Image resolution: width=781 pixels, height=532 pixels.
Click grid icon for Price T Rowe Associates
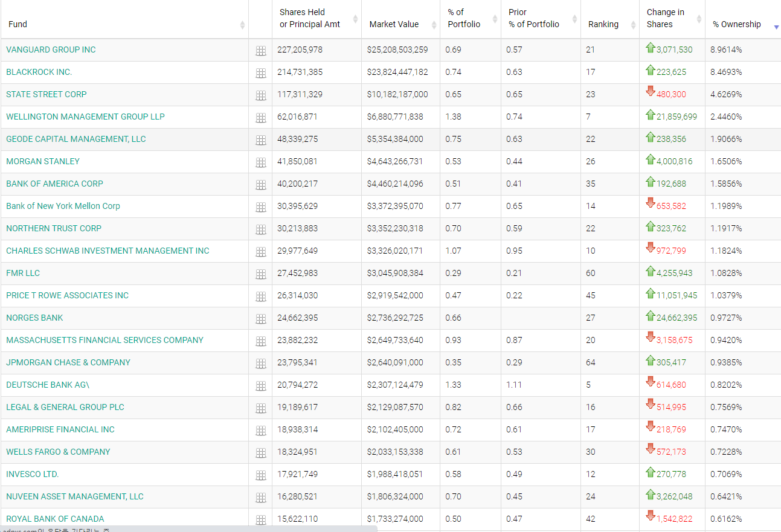(261, 296)
